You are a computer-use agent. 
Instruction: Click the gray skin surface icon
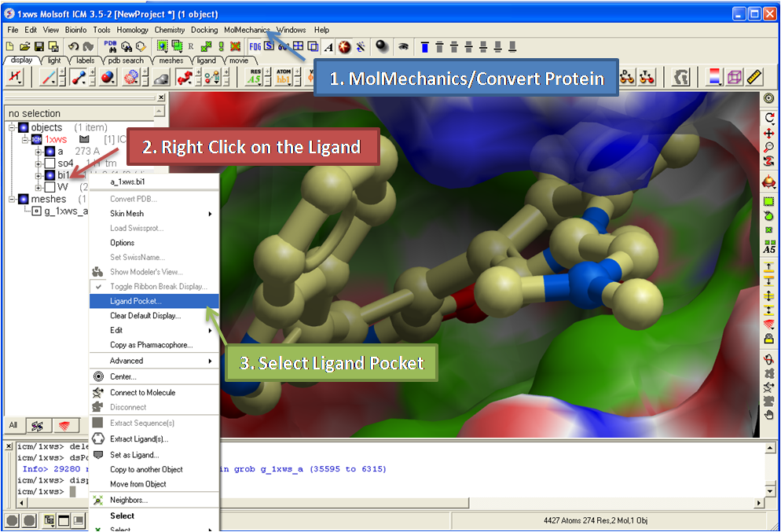point(161,79)
